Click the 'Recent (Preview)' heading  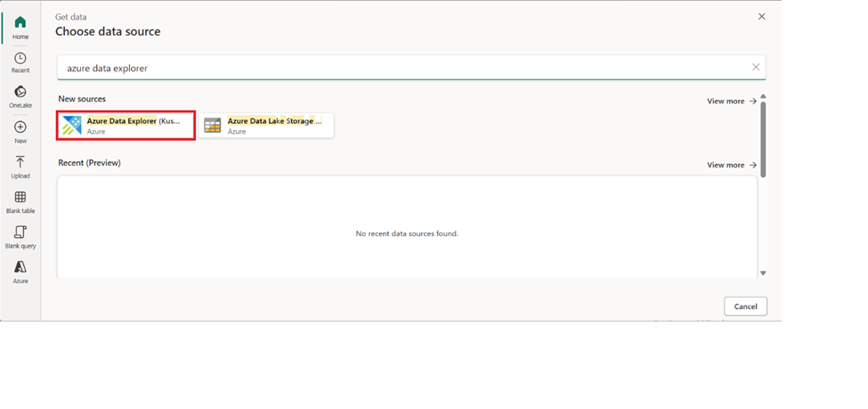[90, 162]
